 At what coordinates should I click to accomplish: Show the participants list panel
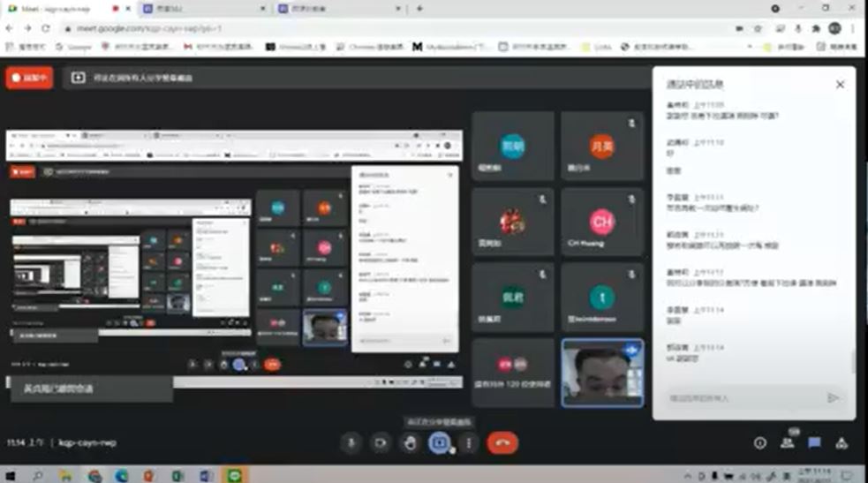[786, 443]
